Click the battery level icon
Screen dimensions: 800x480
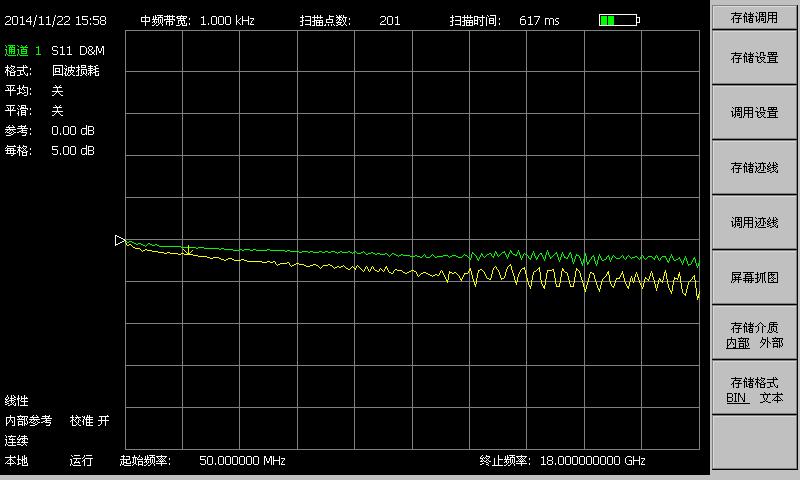(x=618, y=20)
